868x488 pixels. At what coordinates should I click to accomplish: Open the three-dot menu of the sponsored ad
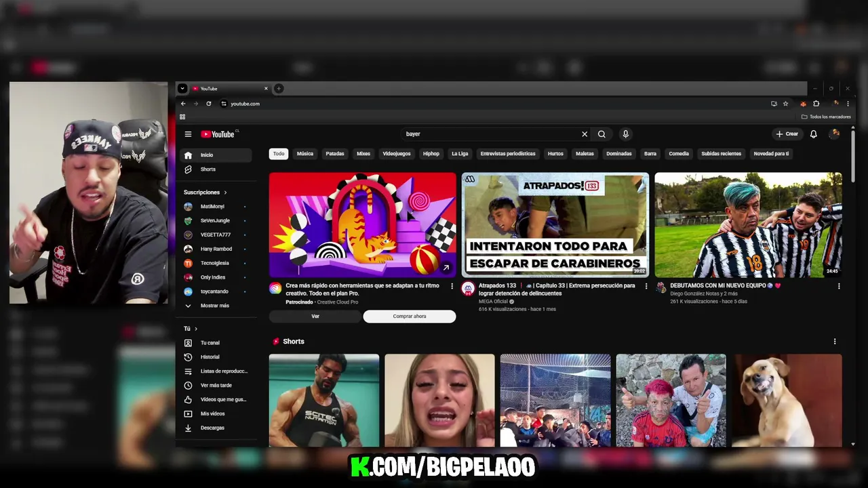pyautogui.click(x=452, y=286)
